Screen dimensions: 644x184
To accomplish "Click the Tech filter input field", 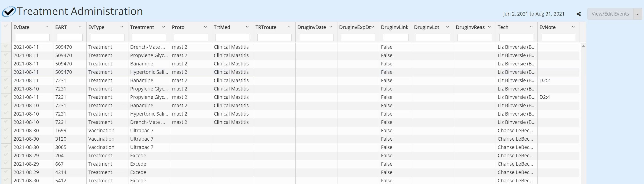I will pyautogui.click(x=517, y=37).
